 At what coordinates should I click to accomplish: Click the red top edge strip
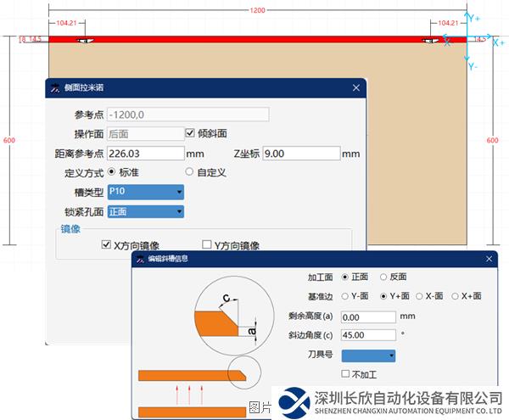(255, 39)
